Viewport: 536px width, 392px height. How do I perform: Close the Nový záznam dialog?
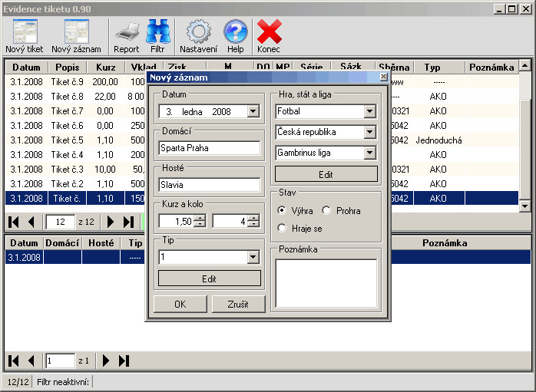point(383,77)
